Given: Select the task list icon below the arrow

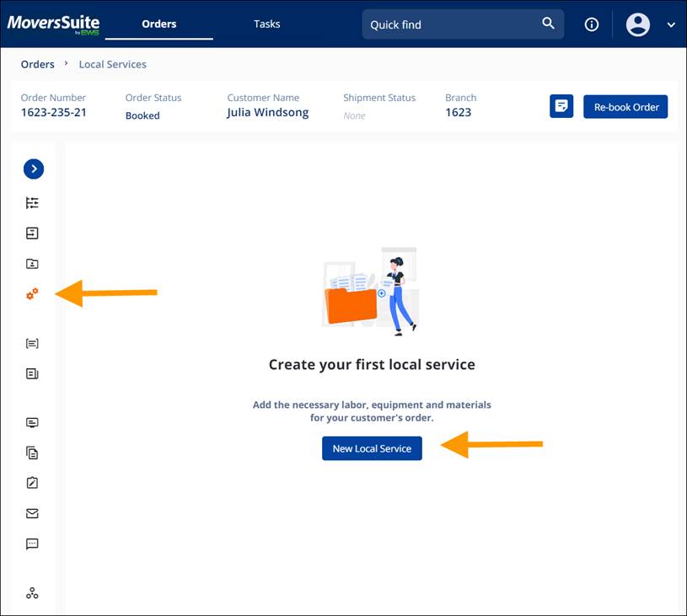Looking at the screenshot, I should (32, 202).
